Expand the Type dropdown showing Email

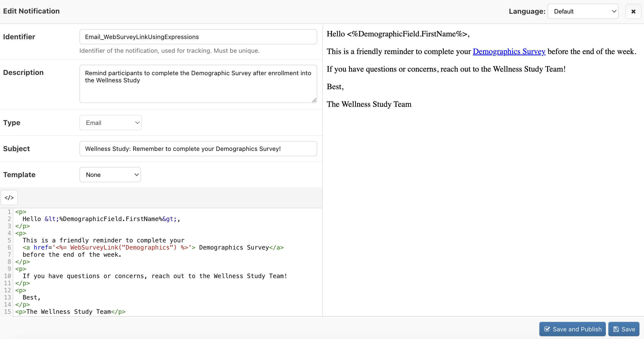(110, 123)
